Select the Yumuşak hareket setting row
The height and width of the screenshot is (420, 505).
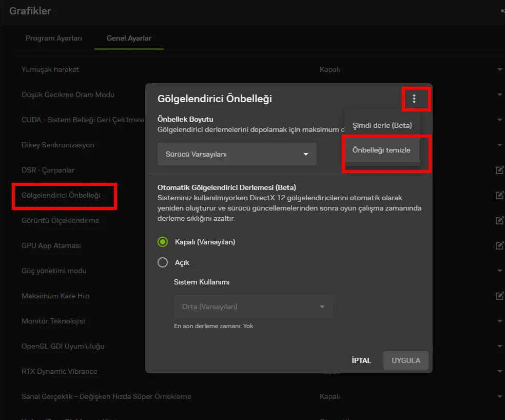[x=50, y=70]
